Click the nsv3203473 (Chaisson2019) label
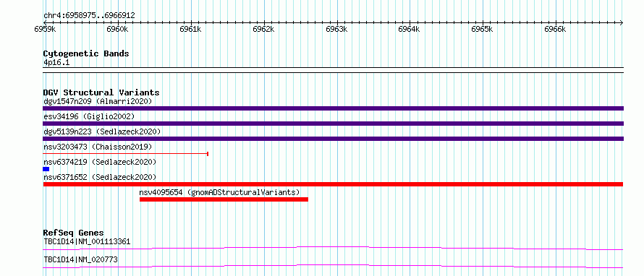This screenshot has height=276, width=644. click(98, 147)
